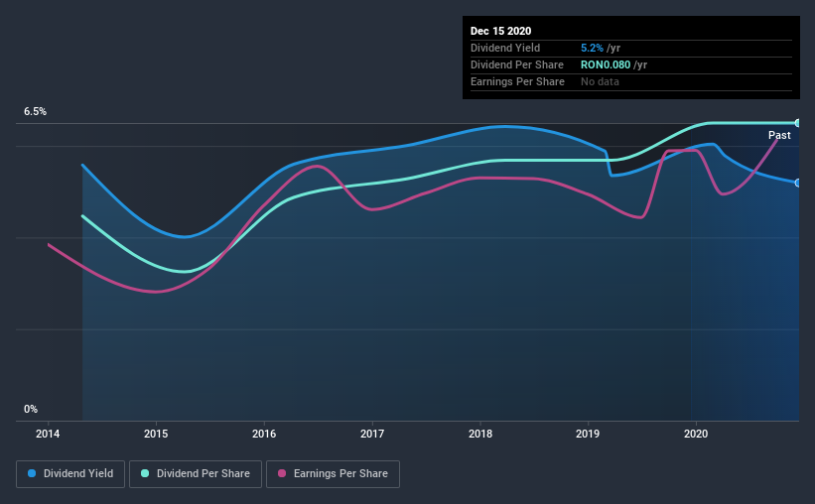The width and height of the screenshot is (815, 504).
Task: Click the teal Dividend Per Share legend dot
Action: [x=145, y=473]
